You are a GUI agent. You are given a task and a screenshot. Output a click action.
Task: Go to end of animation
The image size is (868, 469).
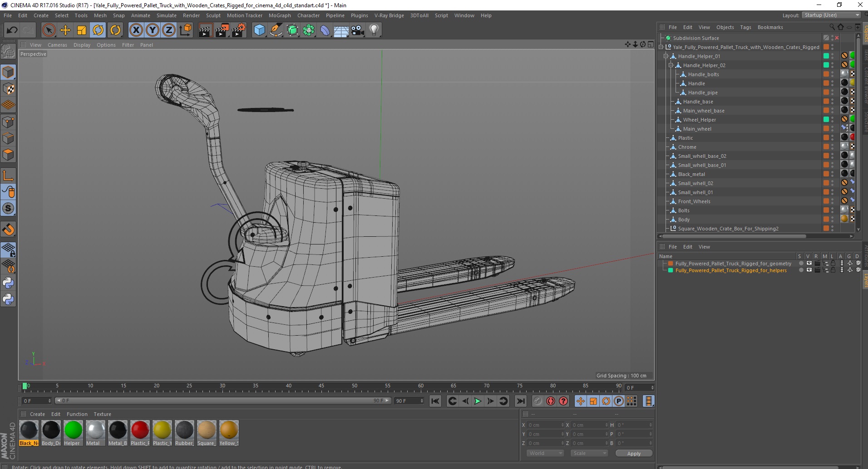pos(521,401)
